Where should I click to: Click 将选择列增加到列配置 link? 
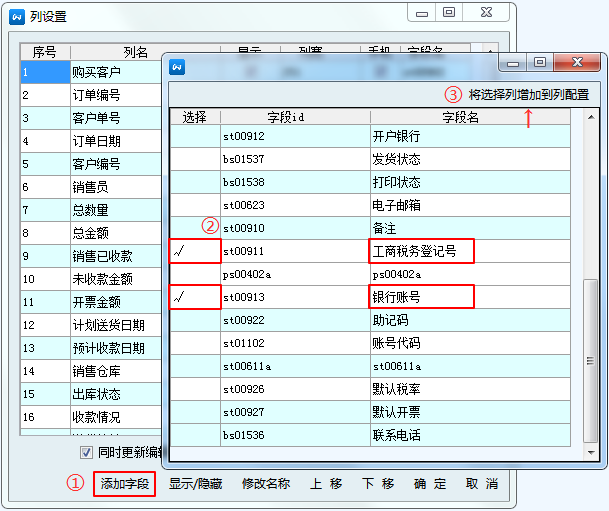coord(528,95)
